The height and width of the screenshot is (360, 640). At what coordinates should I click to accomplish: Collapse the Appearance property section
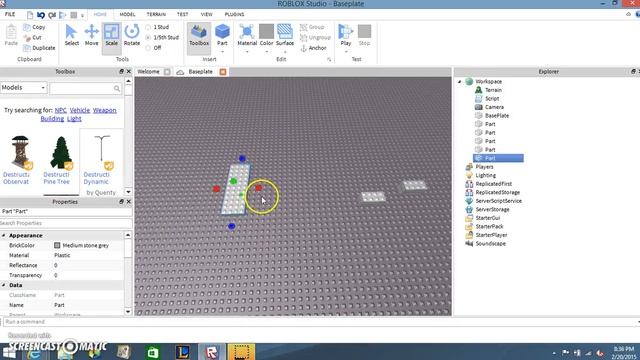pos(4,236)
